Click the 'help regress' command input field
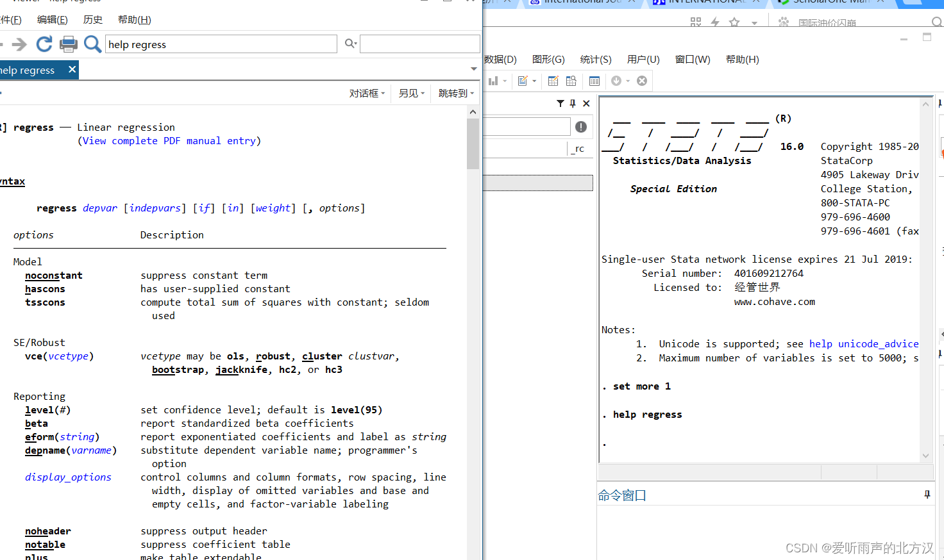 pos(221,44)
